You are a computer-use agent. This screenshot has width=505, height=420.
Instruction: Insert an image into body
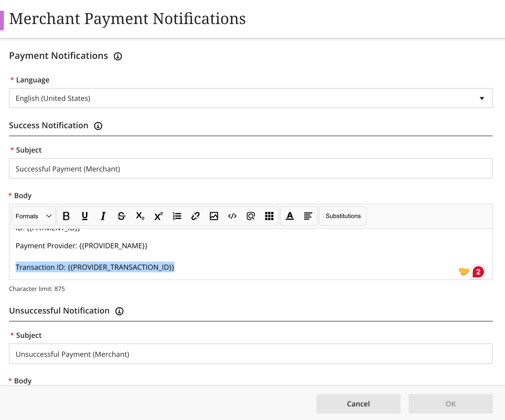(x=214, y=216)
